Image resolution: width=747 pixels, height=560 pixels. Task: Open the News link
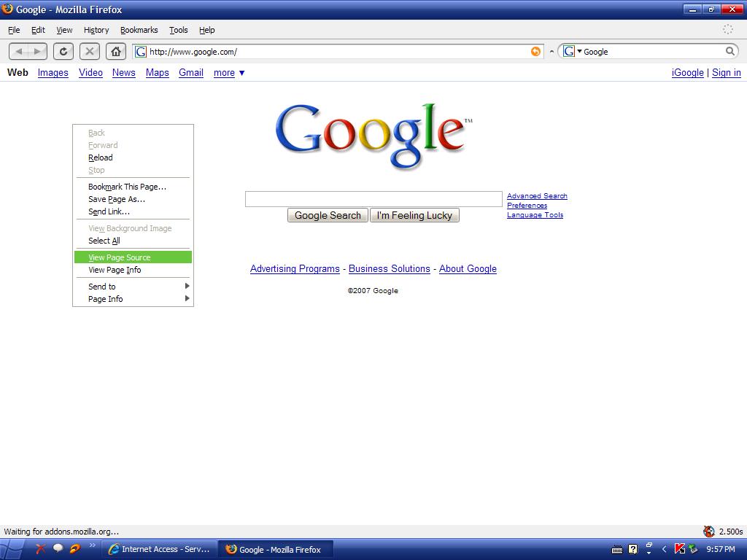[124, 73]
